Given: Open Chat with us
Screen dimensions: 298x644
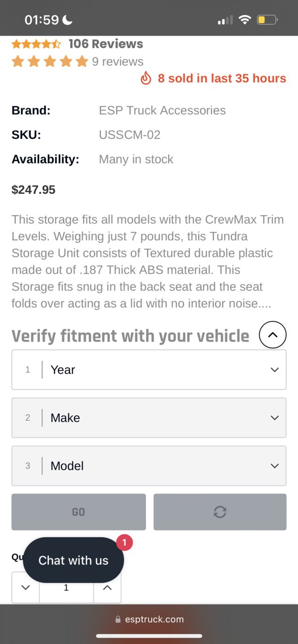Looking at the screenshot, I should tap(73, 560).
